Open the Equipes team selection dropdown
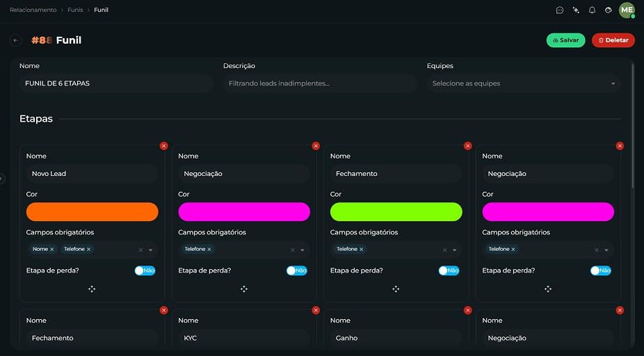This screenshot has height=356, width=644. click(524, 83)
